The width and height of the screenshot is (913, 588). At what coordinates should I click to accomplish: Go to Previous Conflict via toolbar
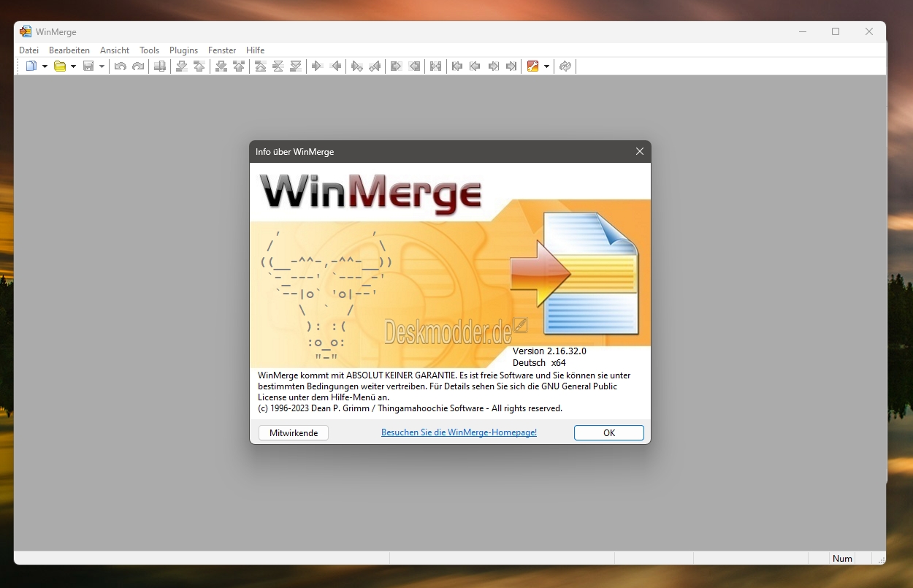tap(239, 66)
